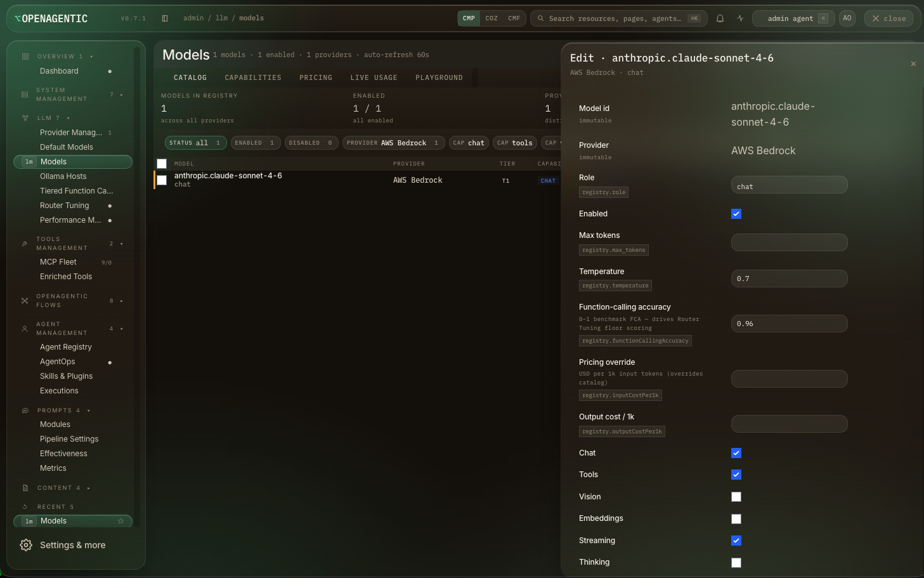924x578 pixels.
Task: Expand the System Management section
Action: tap(121, 95)
